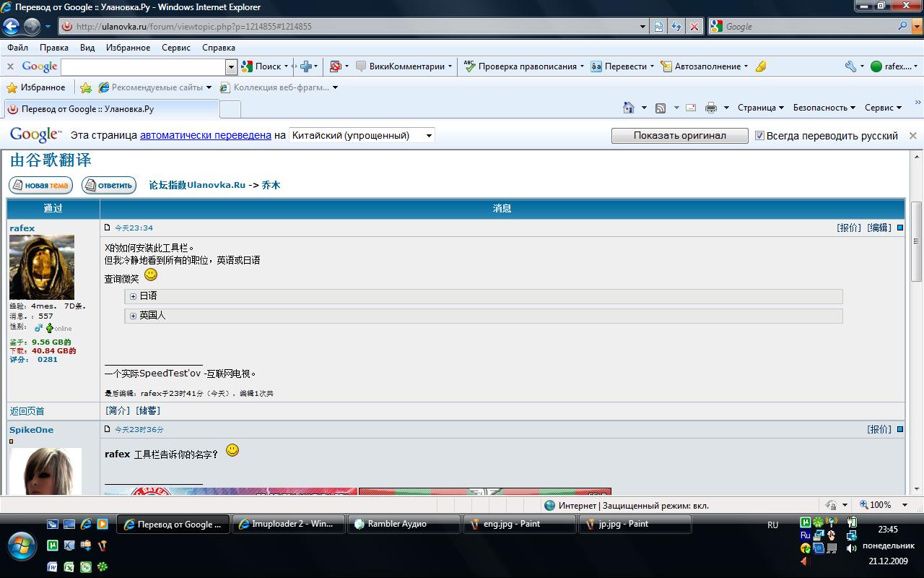Expand the 日语 spoiler
The height and width of the screenshot is (578, 924).
pyautogui.click(x=133, y=296)
